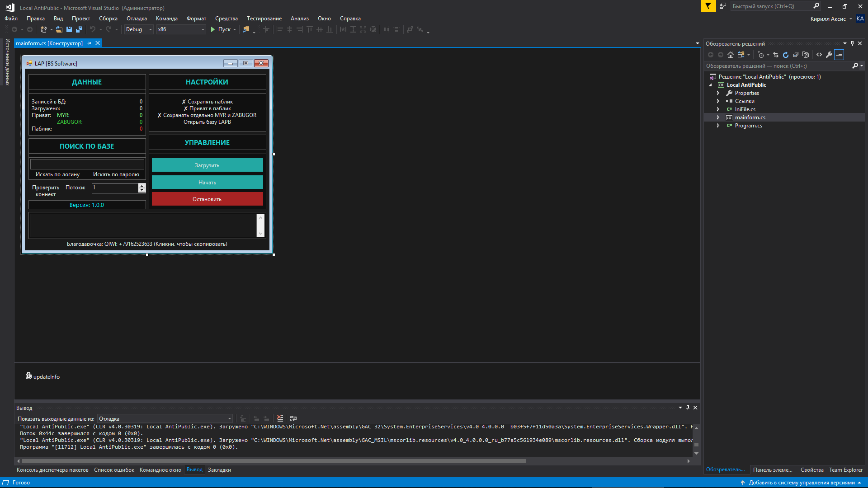Open the Debug configuration dropdown
The image size is (868, 488).
click(x=139, y=29)
